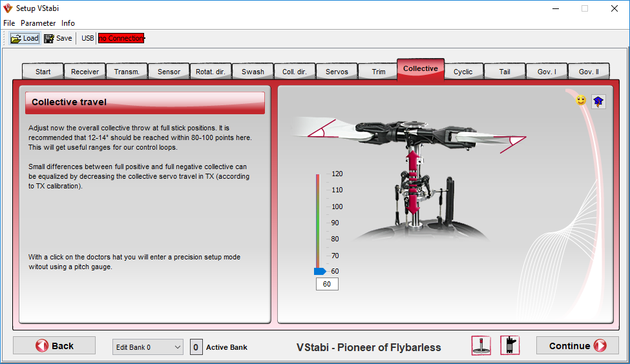630x364 pixels.
Task: Open the Info menu
Action: click(68, 23)
